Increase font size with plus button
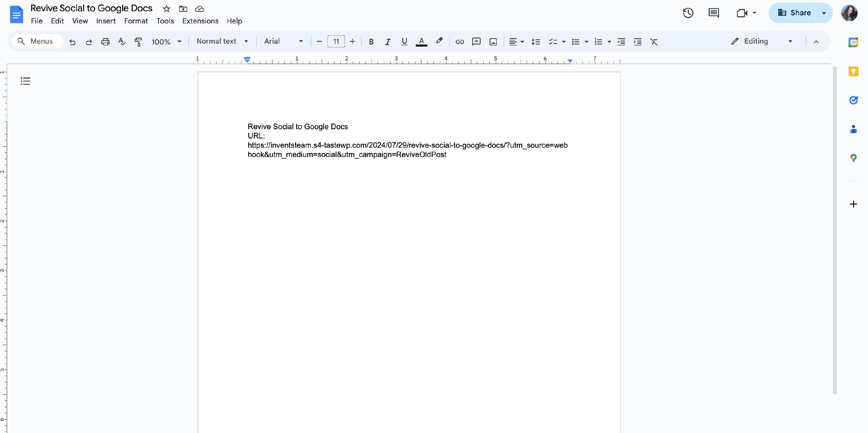This screenshot has width=868, height=433. [352, 41]
